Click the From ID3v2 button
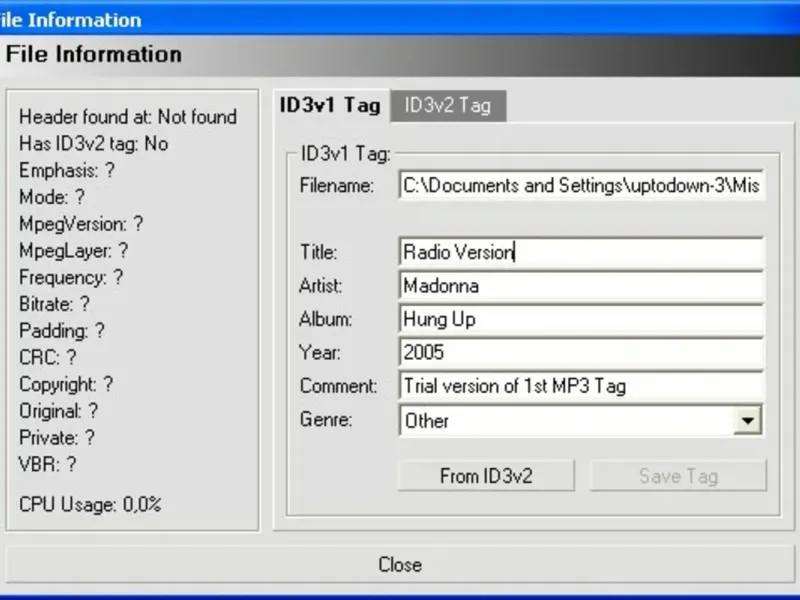The image size is (800, 600). [486, 476]
